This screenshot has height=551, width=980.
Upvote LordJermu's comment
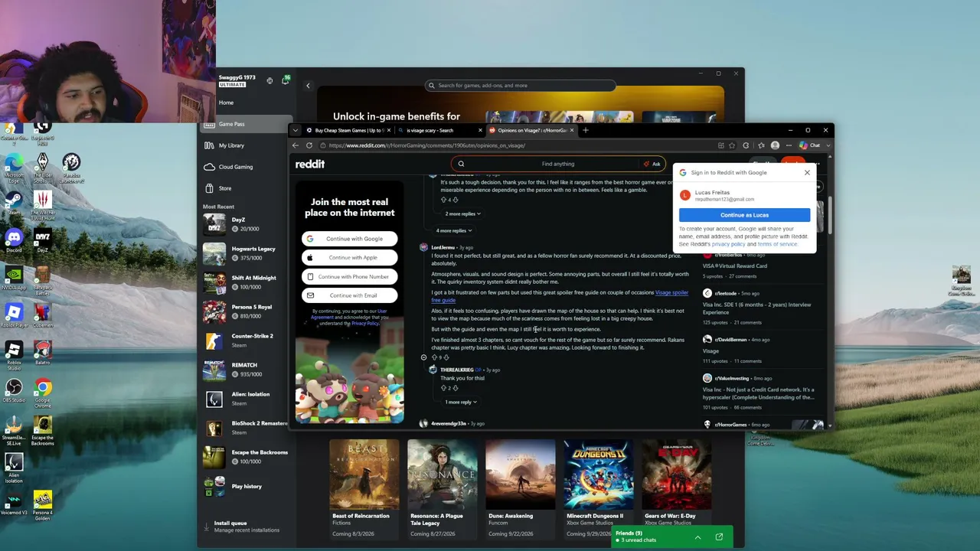click(434, 357)
